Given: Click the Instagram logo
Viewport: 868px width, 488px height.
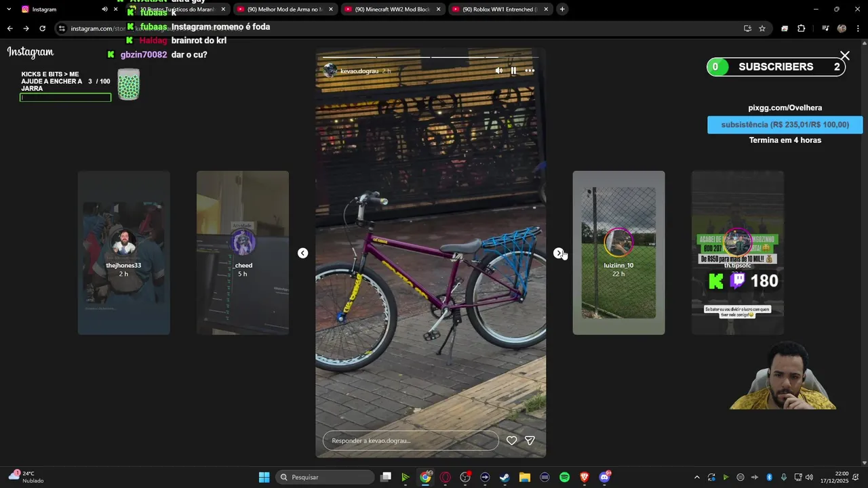Looking at the screenshot, I should (x=31, y=52).
